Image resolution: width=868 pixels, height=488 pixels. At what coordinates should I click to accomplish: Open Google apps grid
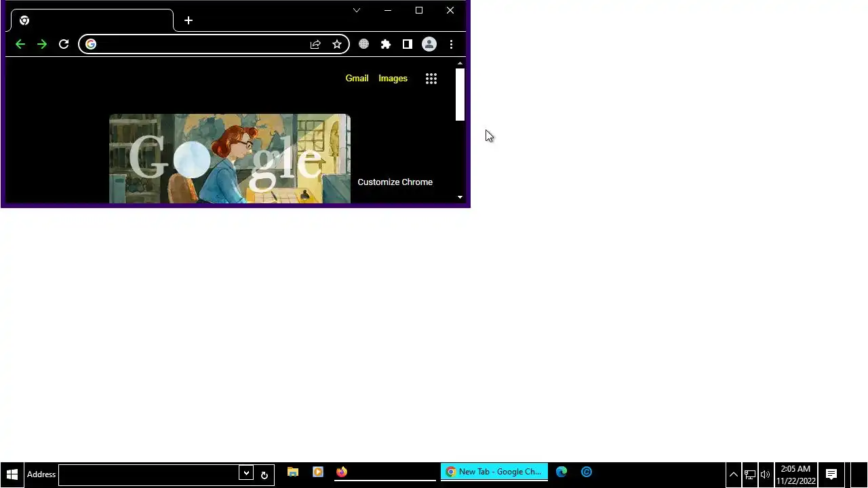tap(431, 79)
